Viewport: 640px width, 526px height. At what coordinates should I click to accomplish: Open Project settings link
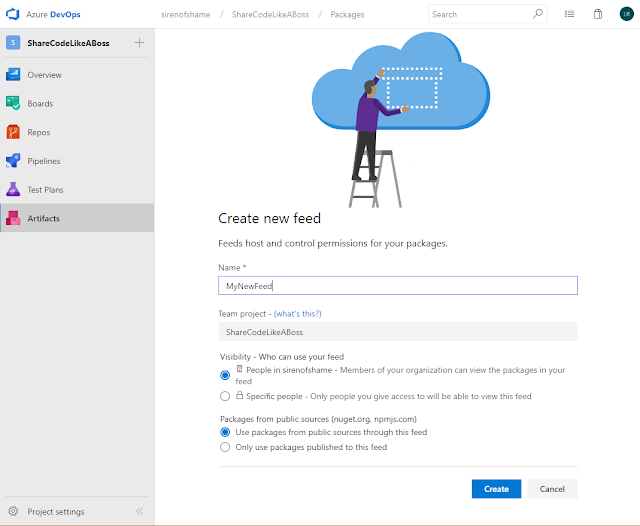[56, 512]
